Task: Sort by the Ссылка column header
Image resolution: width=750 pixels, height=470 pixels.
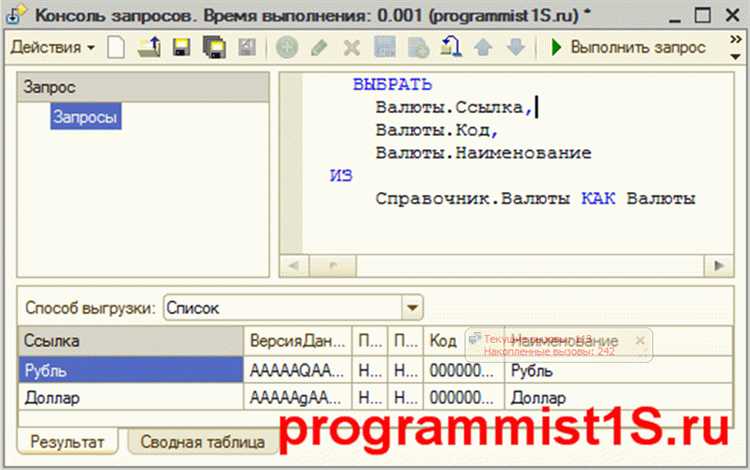Action: point(131,341)
